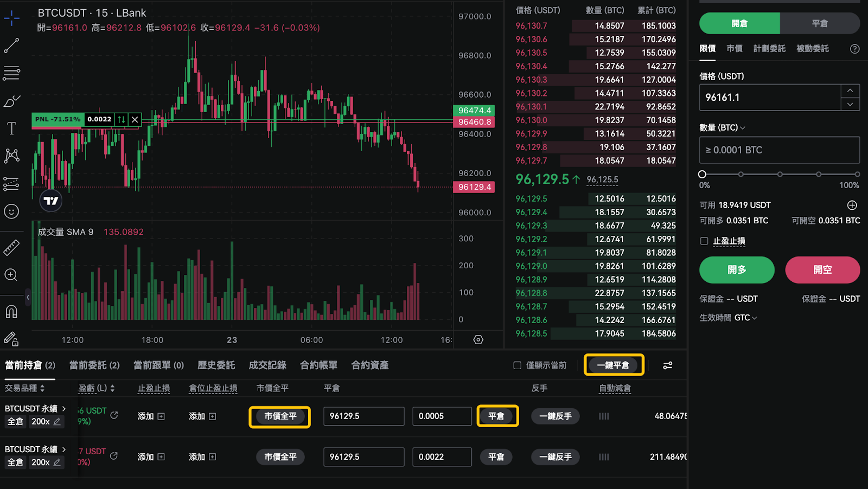Select the text annotation tool
This screenshot has width=868, height=489.
[x=11, y=128]
